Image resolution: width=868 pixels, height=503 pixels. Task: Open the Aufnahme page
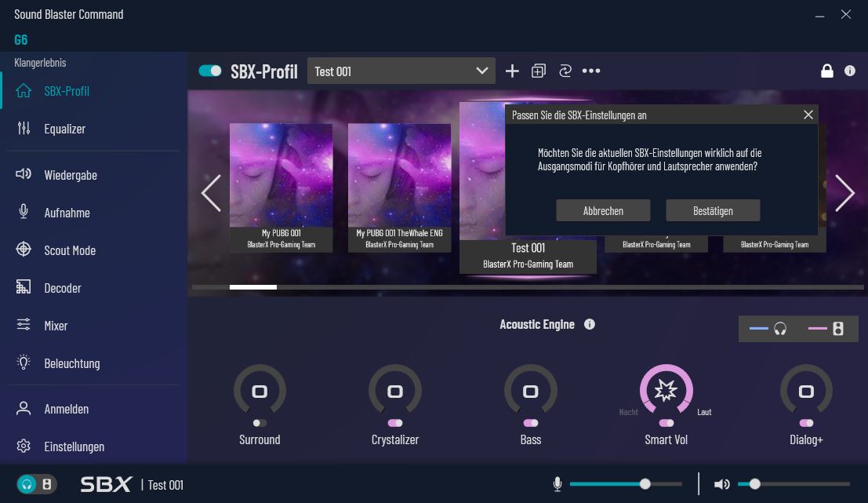[94, 213]
